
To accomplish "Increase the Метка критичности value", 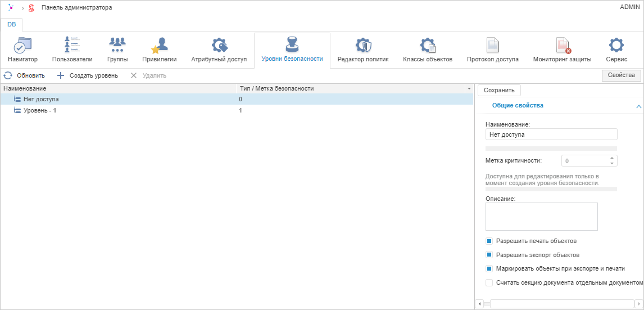I will 611,158.
